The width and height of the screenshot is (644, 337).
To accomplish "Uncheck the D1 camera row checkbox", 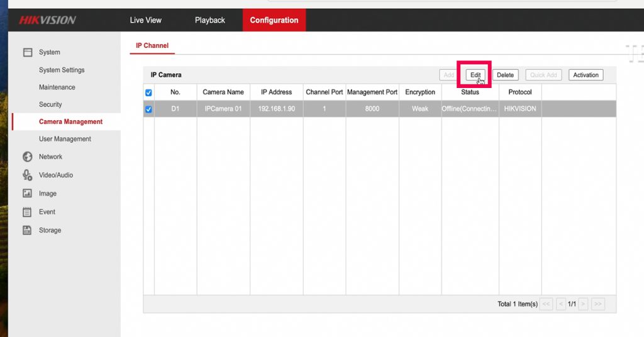I will coord(149,109).
